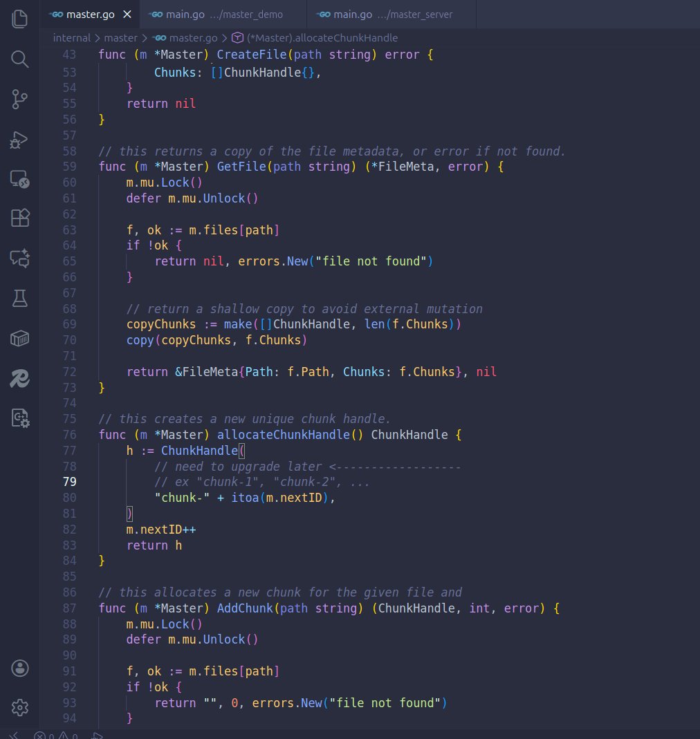The image size is (700, 739).
Task: Launch the Run and Debug view
Action: point(19,140)
